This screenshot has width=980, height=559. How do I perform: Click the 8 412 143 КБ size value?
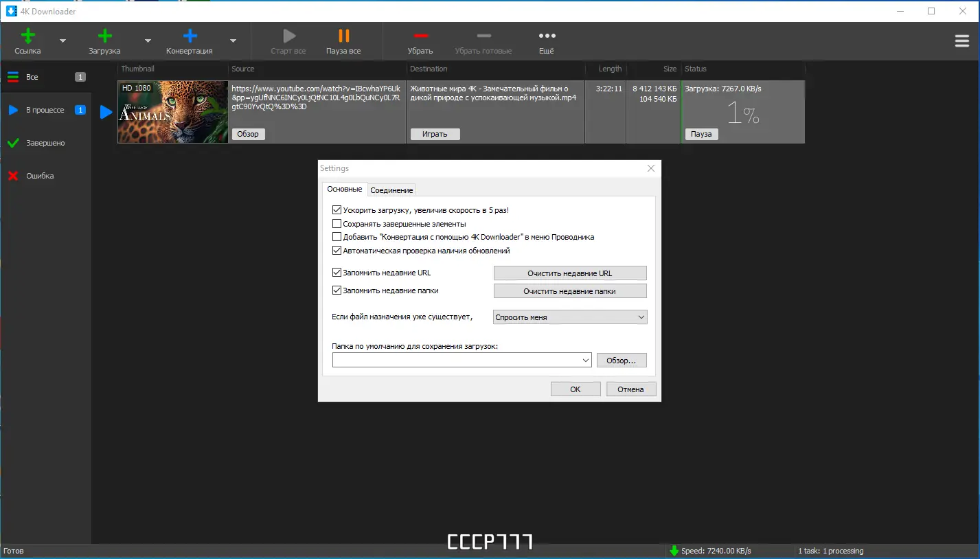[x=654, y=89]
